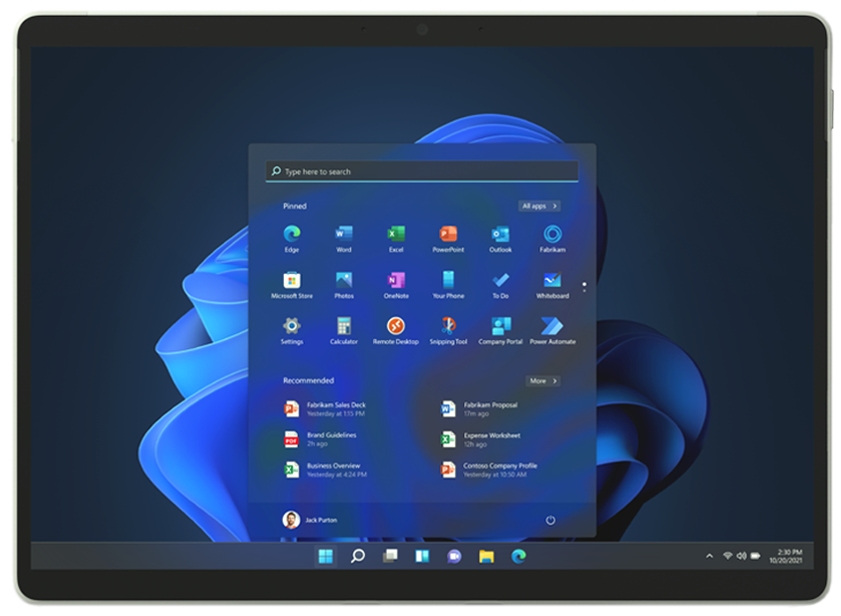Launch PowerPoint from the Start menu
841x616 pixels.
[x=448, y=238]
